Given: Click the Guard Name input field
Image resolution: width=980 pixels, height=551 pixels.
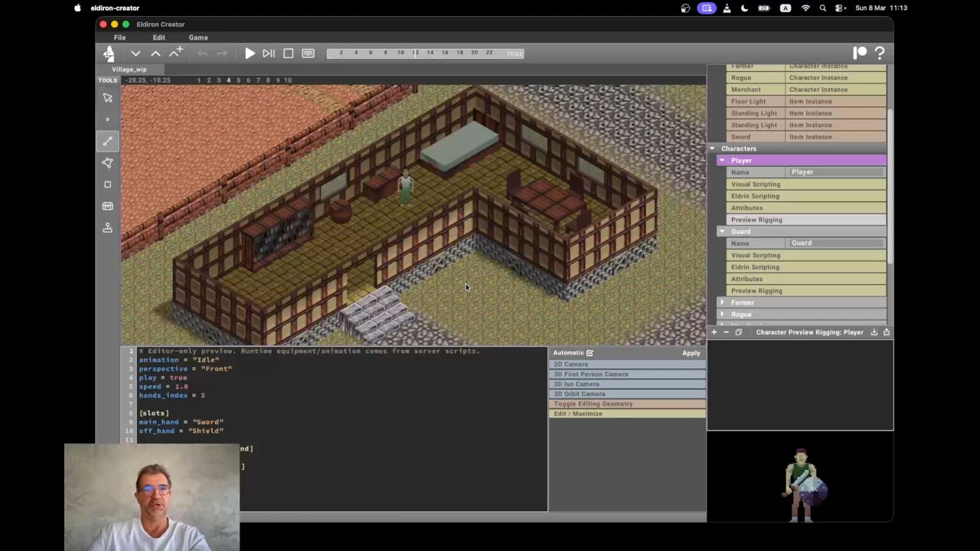Looking at the screenshot, I should click(x=836, y=243).
